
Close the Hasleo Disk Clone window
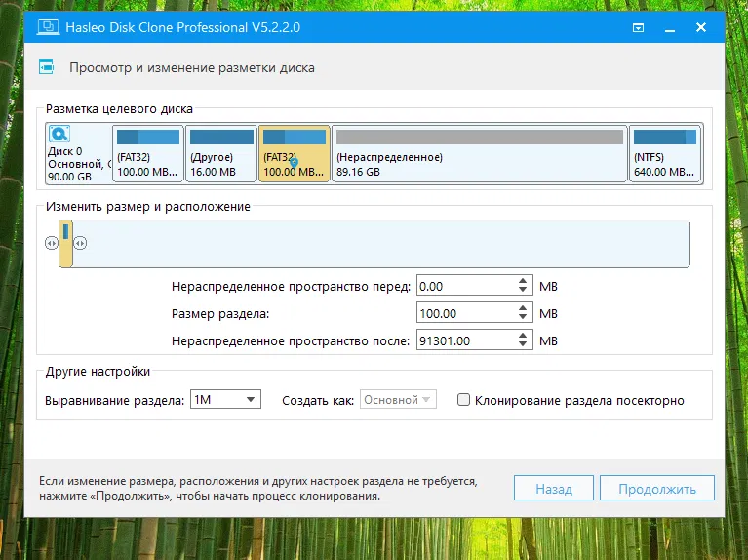tap(701, 27)
